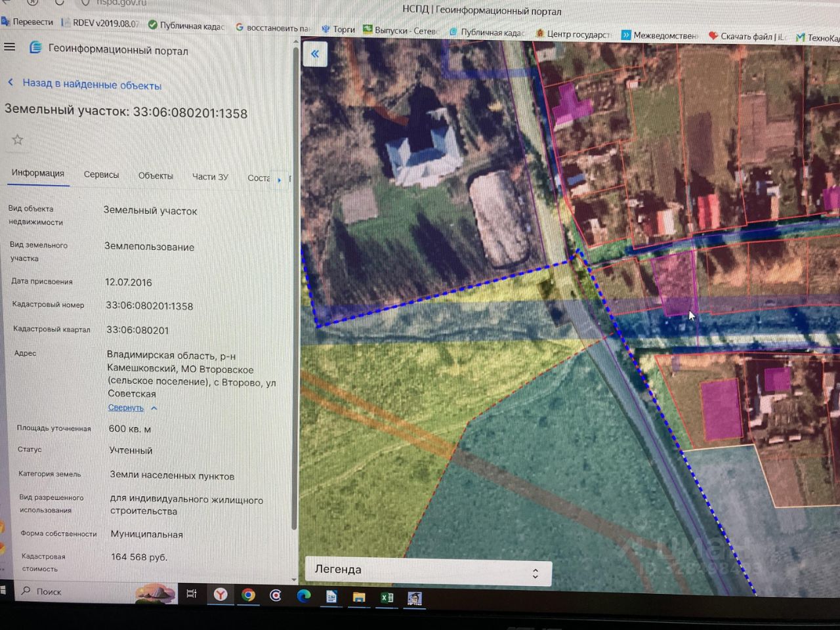The width and height of the screenshot is (840, 630).
Task: Open Публичная кадас bookmark with green checkmark
Action: coord(186,26)
